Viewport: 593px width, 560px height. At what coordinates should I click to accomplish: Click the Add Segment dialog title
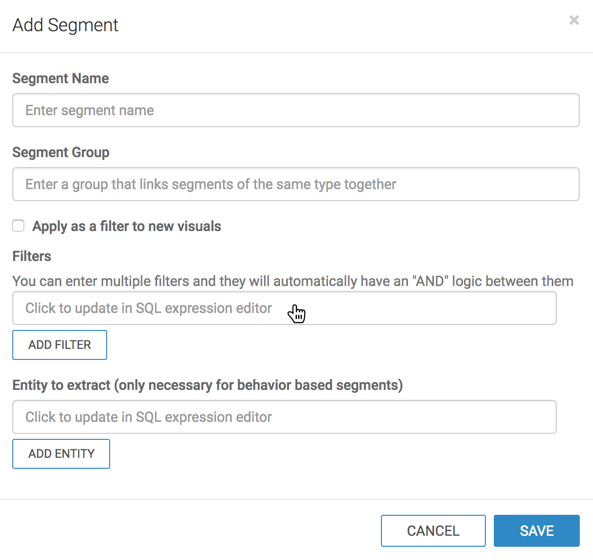(65, 25)
